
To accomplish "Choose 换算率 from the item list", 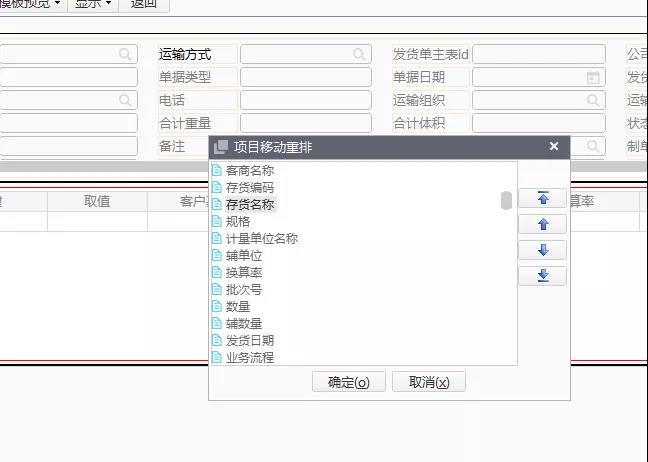I will pyautogui.click(x=243, y=272).
